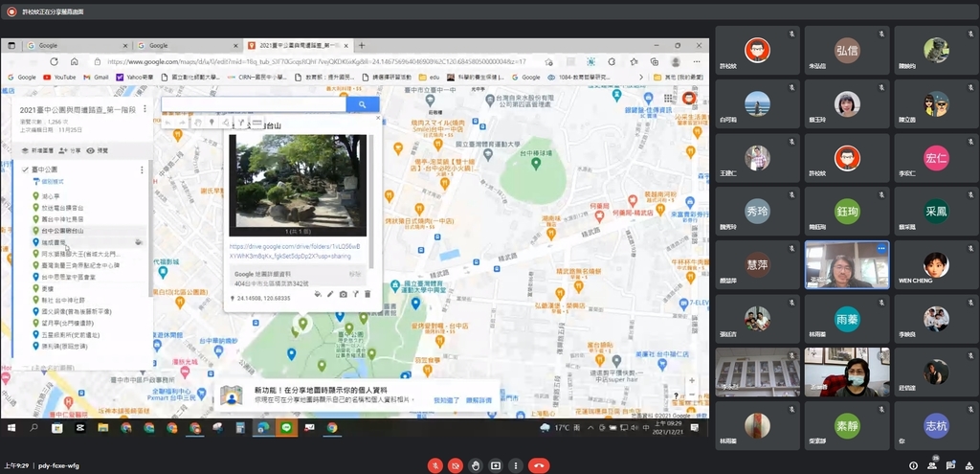Open the map title options three-dot menu

pos(145,109)
